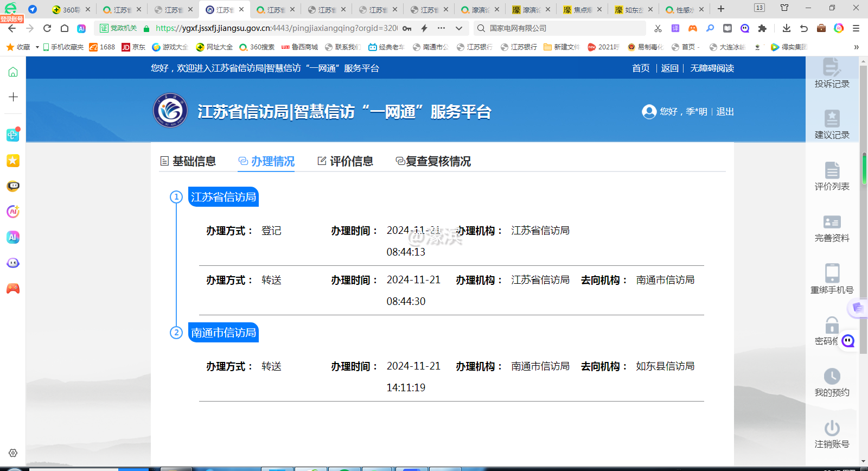Screen dimensions: 868x471
Task: Open new browser tab with plus
Action: point(721,9)
